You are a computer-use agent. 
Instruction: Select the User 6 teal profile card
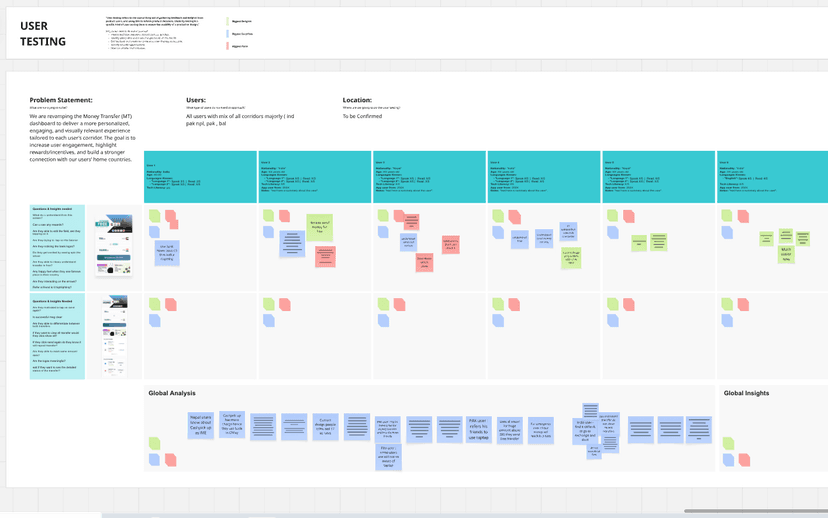[x=772, y=177]
